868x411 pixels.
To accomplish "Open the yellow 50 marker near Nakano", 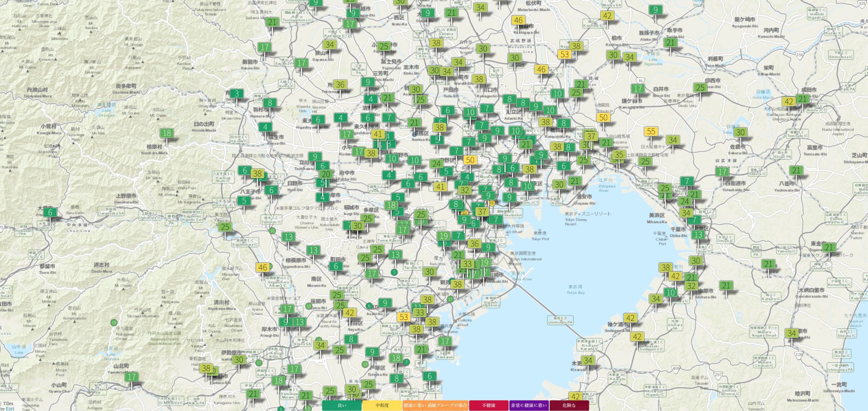I will tap(470, 160).
